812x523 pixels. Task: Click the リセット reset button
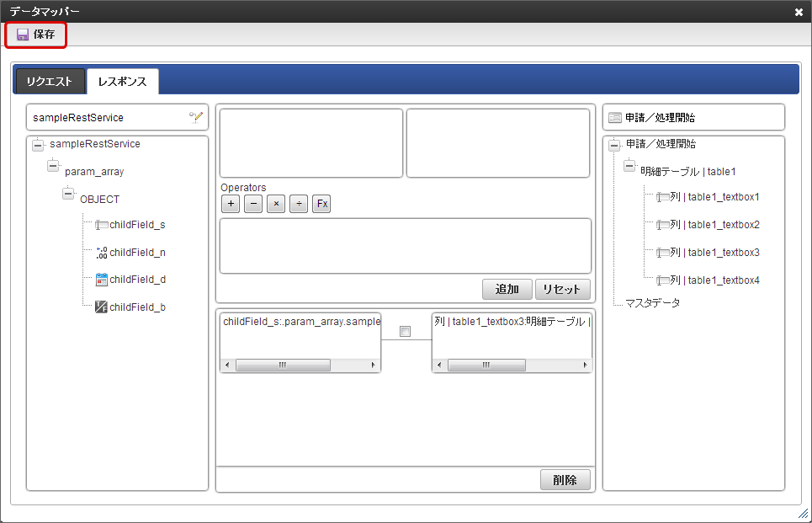tap(562, 289)
